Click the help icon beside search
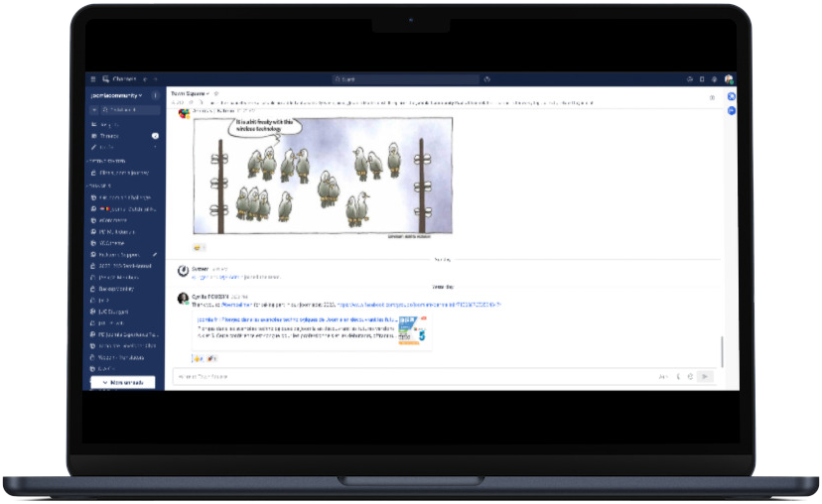Screen dimensions: 822x504 point(486,79)
